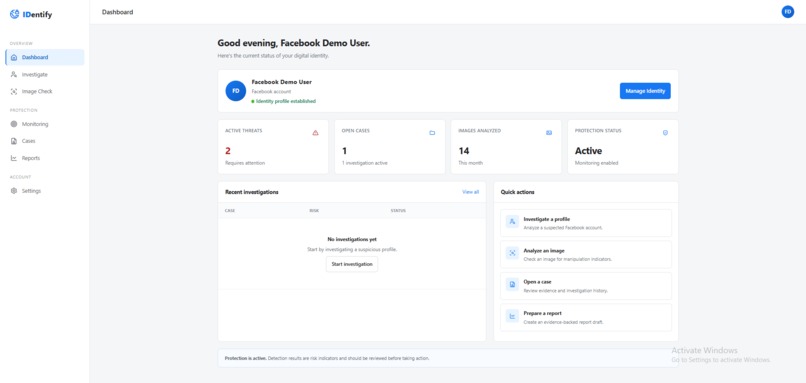Click the Start investigation button

point(352,264)
